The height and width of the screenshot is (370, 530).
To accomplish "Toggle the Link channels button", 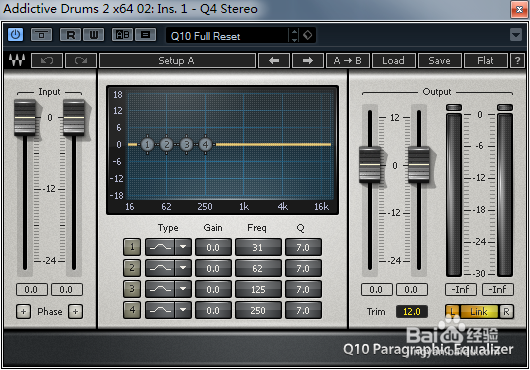I will tap(479, 311).
